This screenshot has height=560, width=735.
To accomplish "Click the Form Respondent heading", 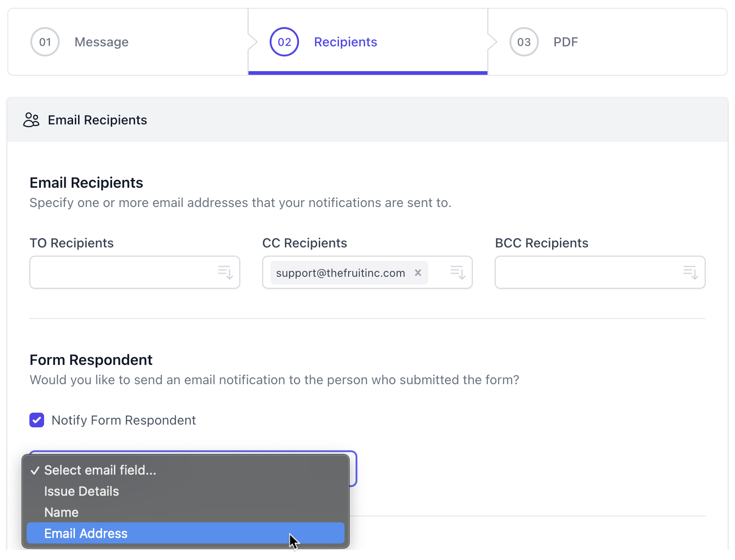I will 90,360.
